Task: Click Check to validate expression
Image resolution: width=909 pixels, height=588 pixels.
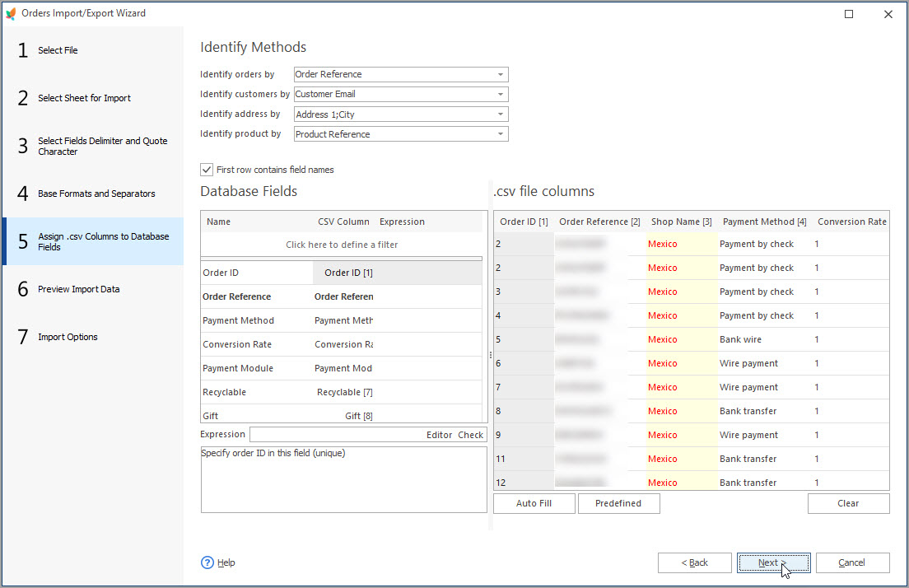Action: coord(470,435)
